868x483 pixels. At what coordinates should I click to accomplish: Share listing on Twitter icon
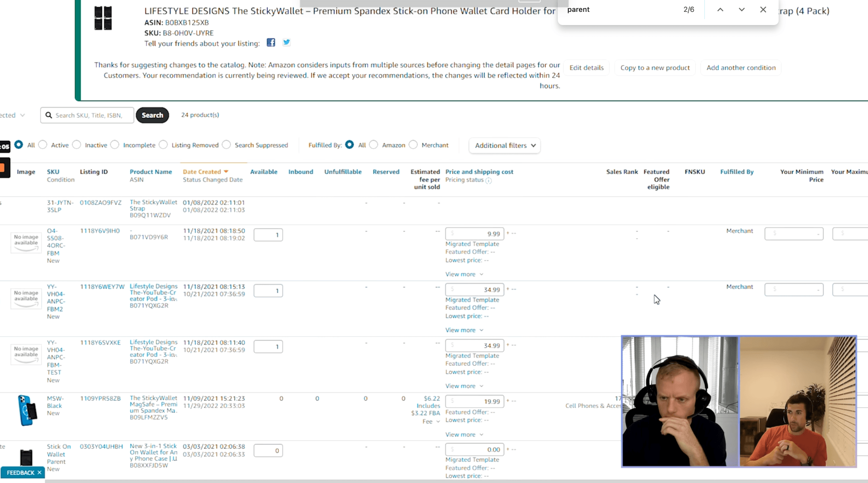pos(287,42)
